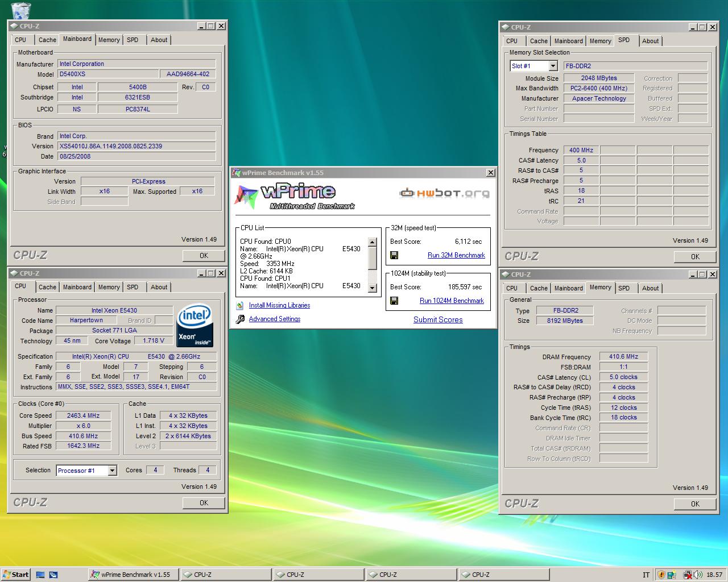Viewport: 728px width, 582px height.
Task: Click the Rated FSB 1642.3 MHz value
Action: [x=84, y=446]
